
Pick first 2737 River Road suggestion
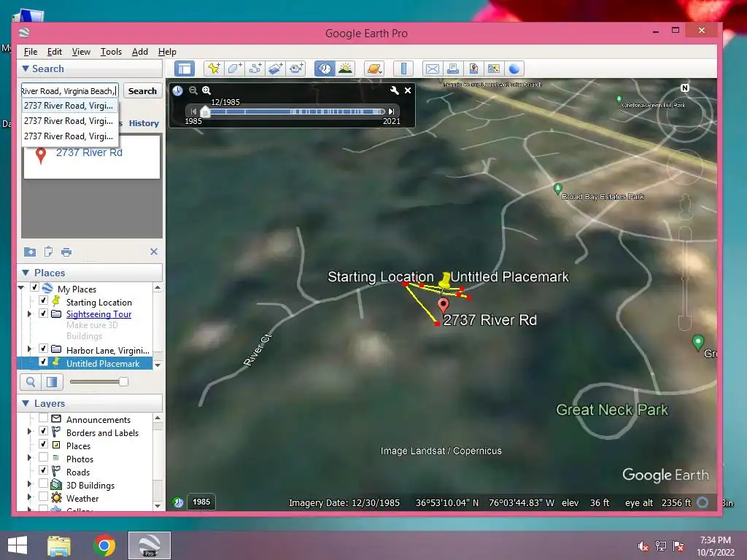point(69,106)
